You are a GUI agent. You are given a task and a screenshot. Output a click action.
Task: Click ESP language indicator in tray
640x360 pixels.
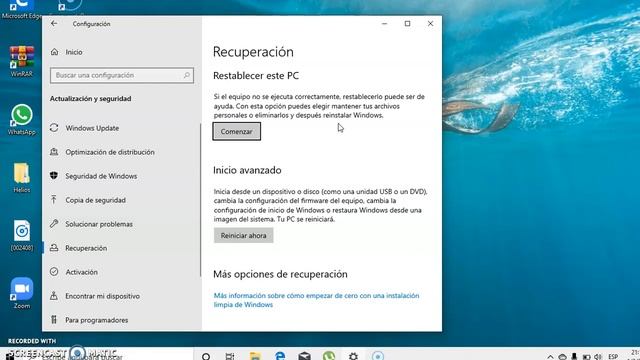click(x=613, y=357)
